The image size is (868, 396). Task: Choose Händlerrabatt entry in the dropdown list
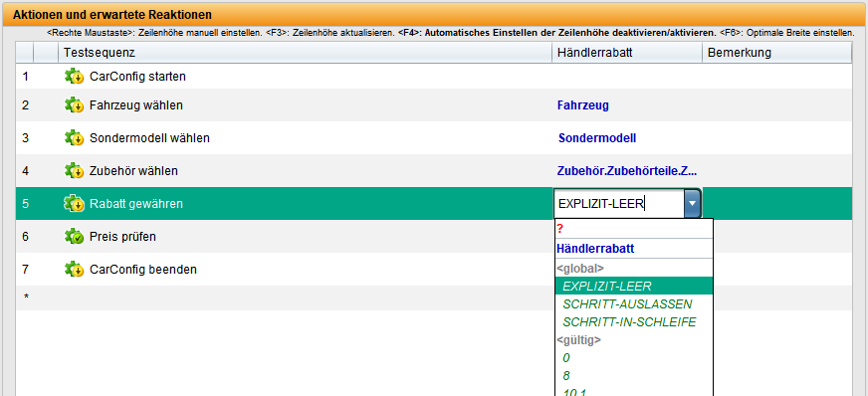[634, 249]
